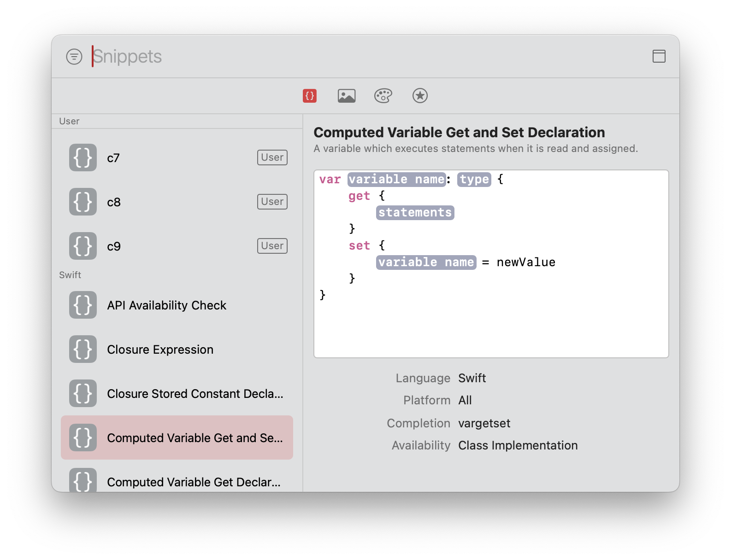The width and height of the screenshot is (731, 560).
Task: Click the Completion label
Action: (419, 423)
